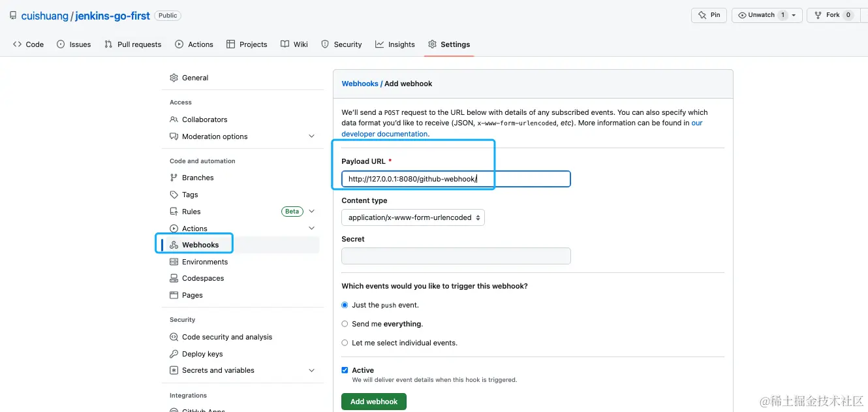
Task: Click the Fork button
Action: click(x=833, y=15)
